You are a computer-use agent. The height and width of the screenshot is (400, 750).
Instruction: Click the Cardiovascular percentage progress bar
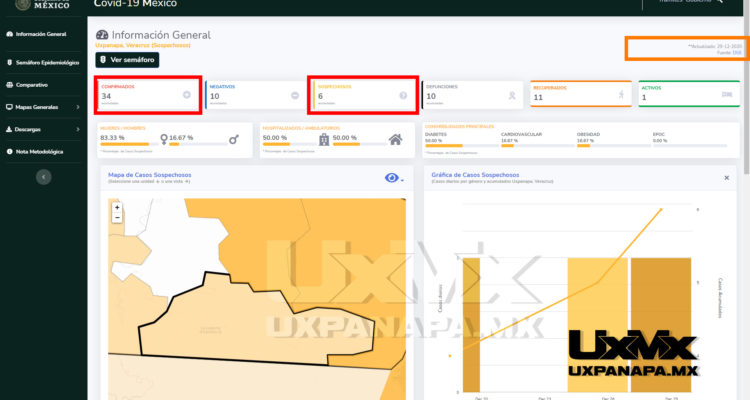tap(537, 145)
